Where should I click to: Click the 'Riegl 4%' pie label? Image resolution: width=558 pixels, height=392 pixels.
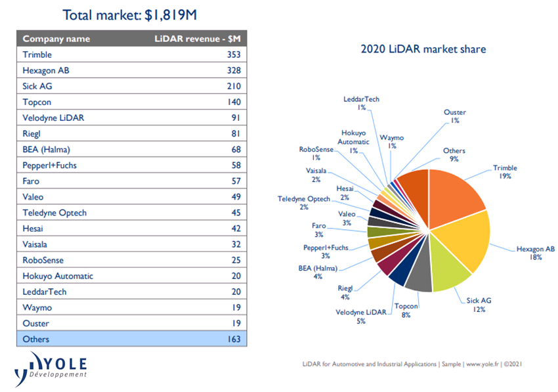coord(345,292)
